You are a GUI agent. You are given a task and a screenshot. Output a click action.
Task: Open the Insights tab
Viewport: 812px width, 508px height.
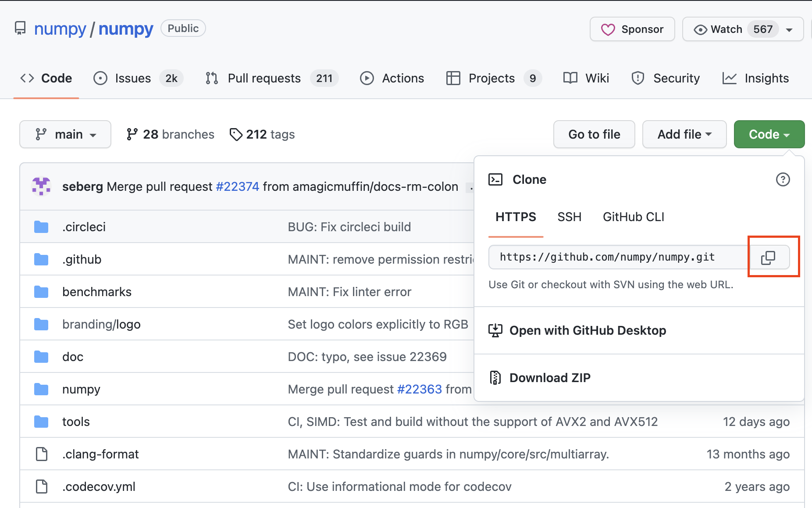coord(755,78)
